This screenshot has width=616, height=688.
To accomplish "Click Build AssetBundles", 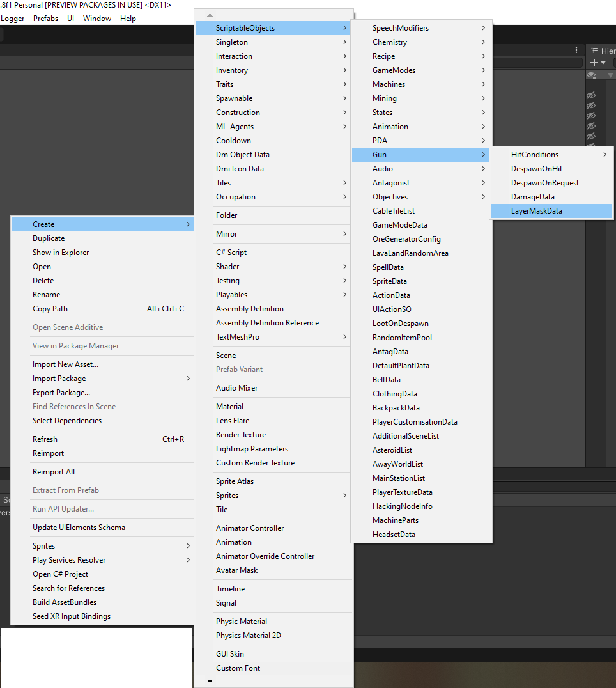I will (103, 602).
